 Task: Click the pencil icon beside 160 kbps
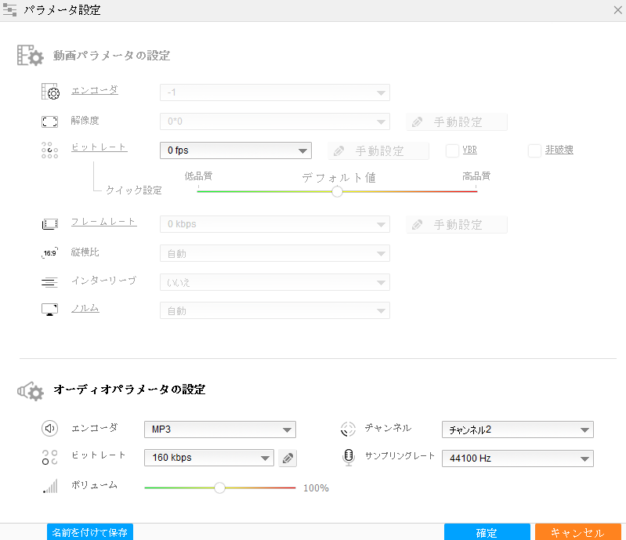point(288,458)
